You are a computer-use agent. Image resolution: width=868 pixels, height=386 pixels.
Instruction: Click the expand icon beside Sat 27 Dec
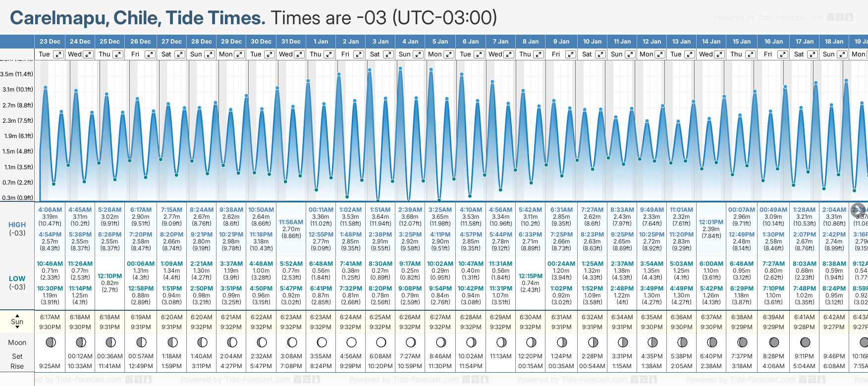(x=180, y=54)
